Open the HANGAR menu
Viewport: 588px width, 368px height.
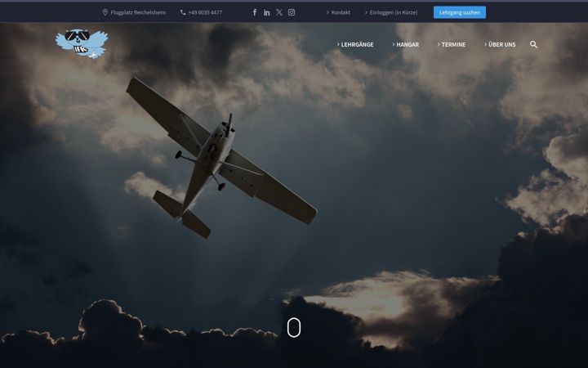406,44
